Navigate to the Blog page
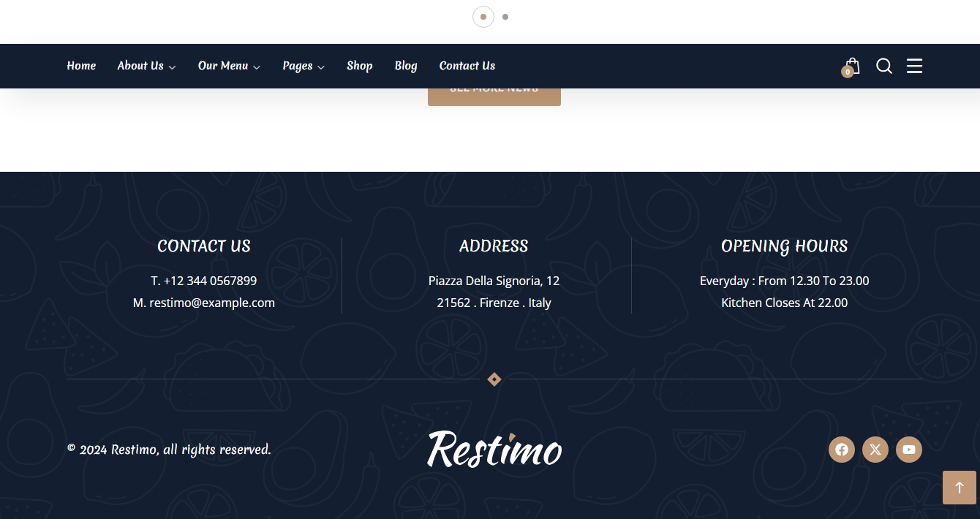This screenshot has height=519, width=980. click(406, 66)
